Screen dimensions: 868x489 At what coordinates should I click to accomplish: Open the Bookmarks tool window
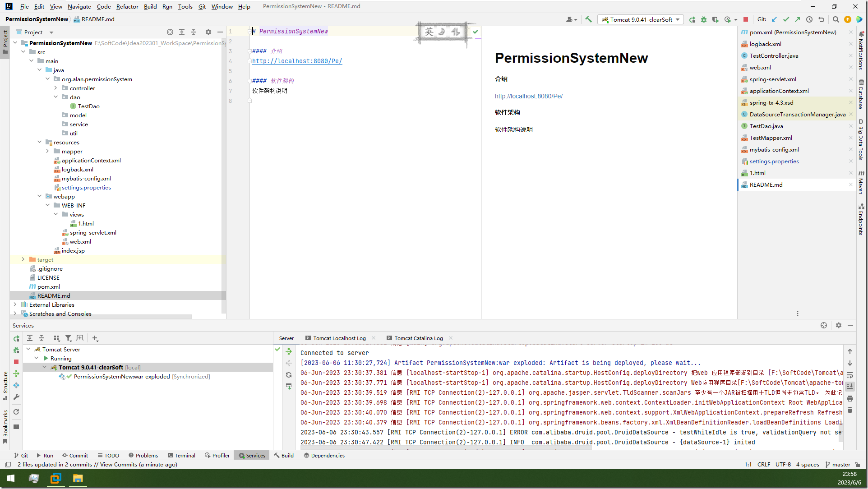click(5, 426)
